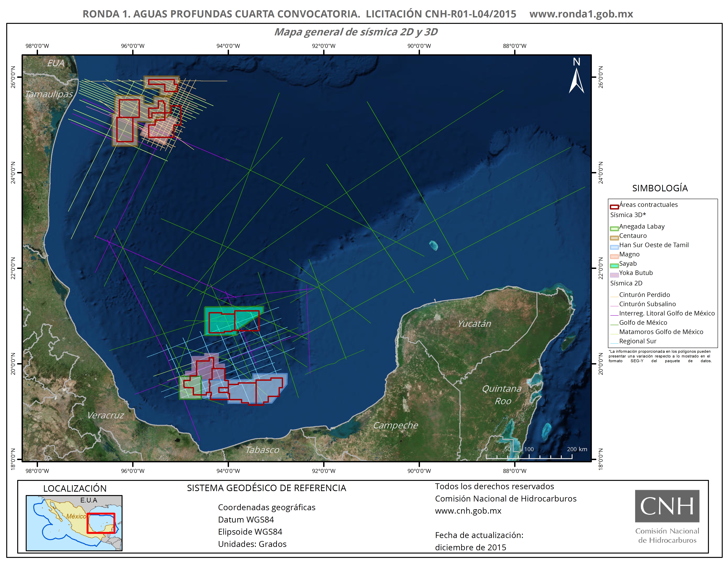Click the location inset map thumbnail
Viewport: 728px width, 563px height.
74,523
